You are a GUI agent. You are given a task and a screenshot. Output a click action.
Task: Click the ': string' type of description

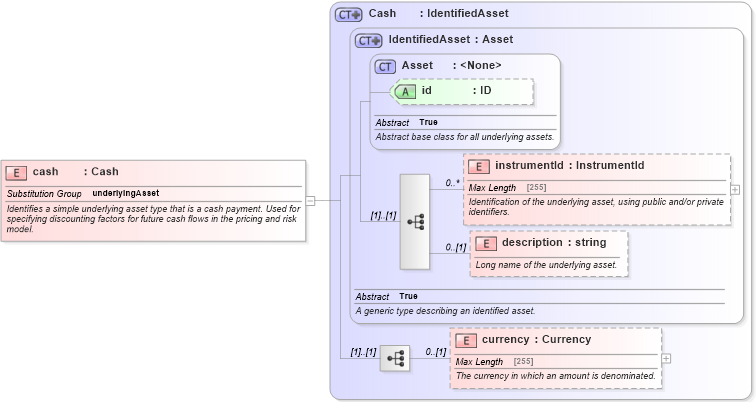click(587, 242)
